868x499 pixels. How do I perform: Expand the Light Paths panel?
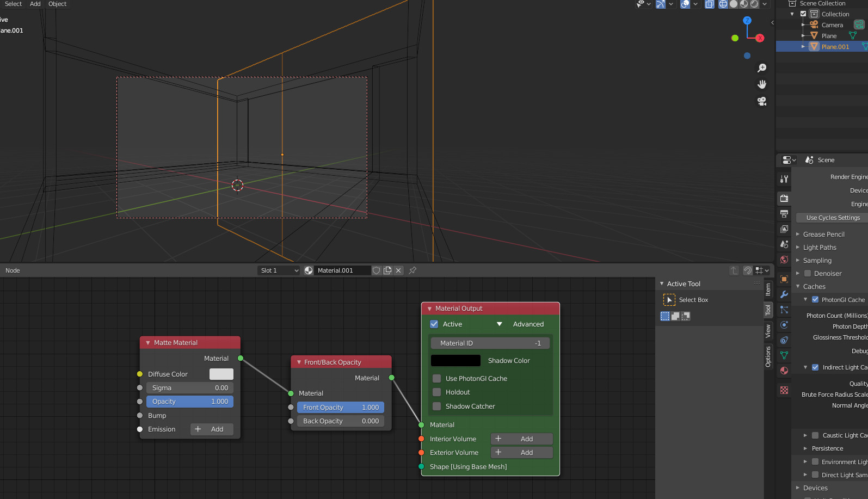click(820, 248)
